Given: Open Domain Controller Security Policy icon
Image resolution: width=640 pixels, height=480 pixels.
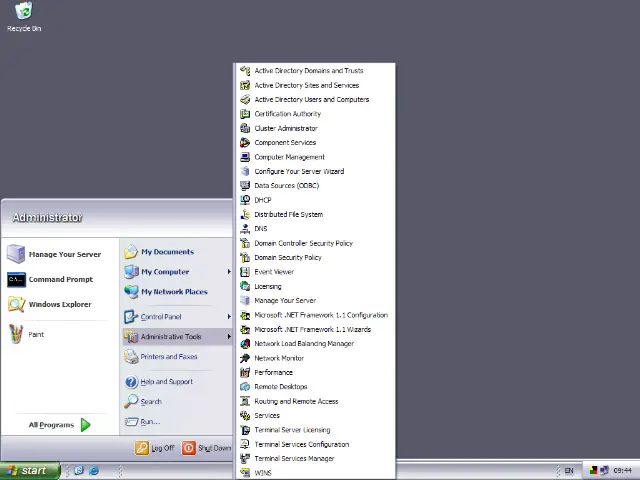Looking at the screenshot, I should [245, 243].
